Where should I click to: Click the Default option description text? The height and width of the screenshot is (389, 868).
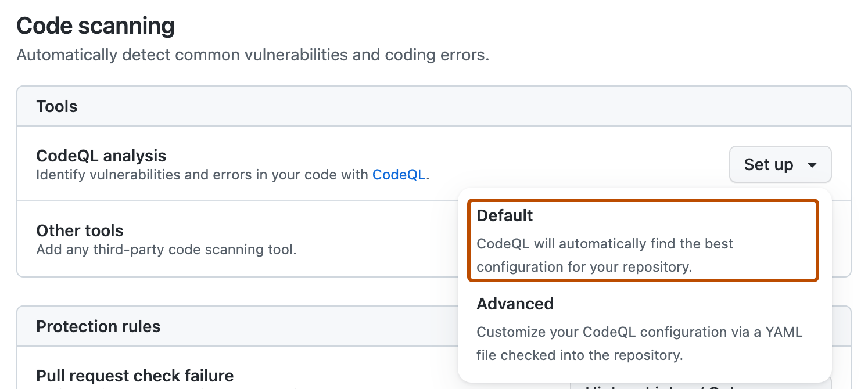(x=605, y=255)
